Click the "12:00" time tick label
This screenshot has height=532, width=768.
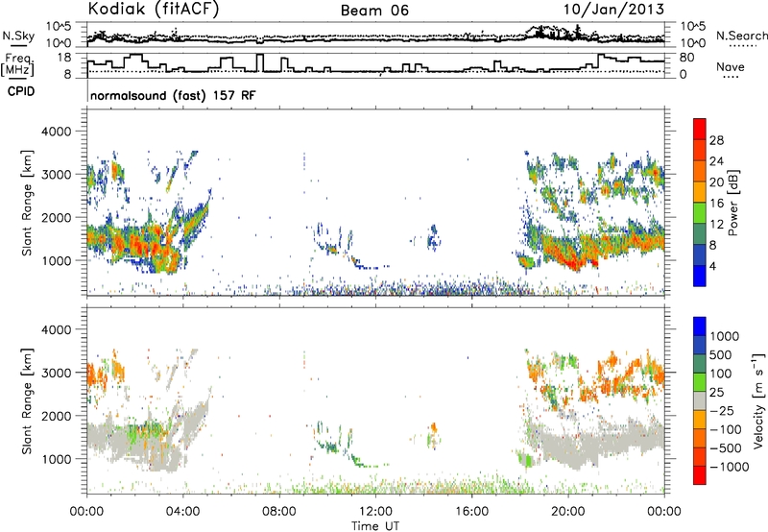tap(375, 512)
